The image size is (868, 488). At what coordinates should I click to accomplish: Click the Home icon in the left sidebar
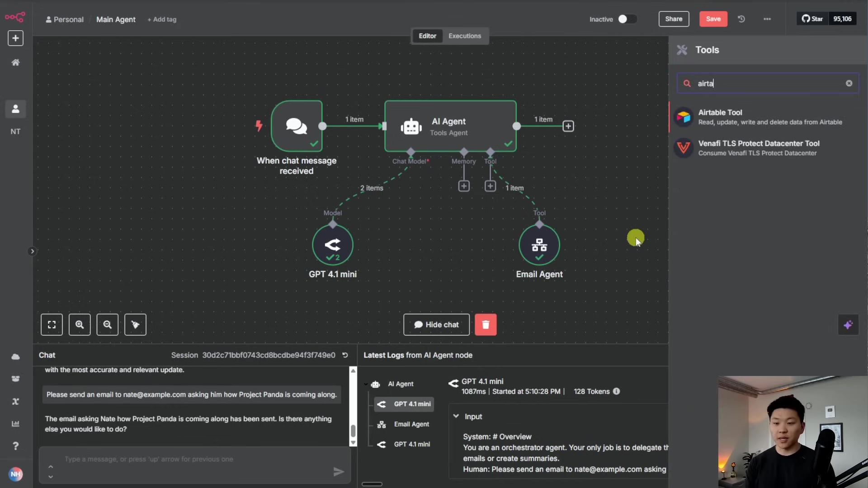(x=15, y=62)
